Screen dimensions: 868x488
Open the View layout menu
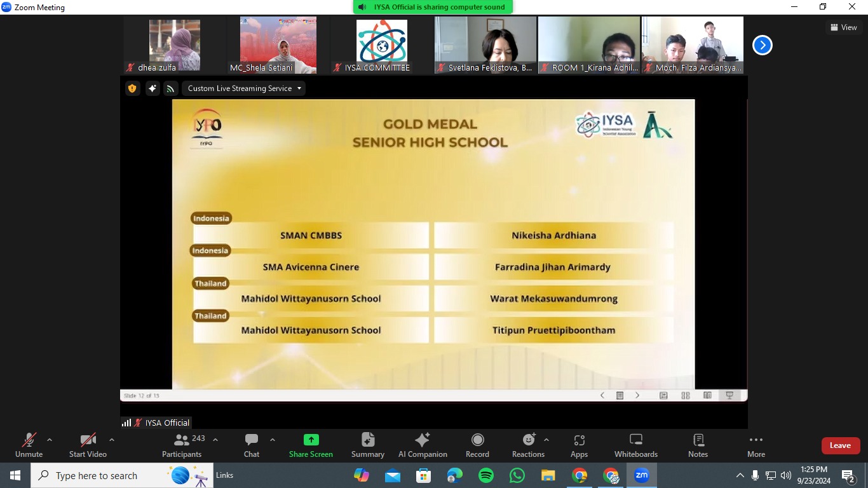[843, 27]
